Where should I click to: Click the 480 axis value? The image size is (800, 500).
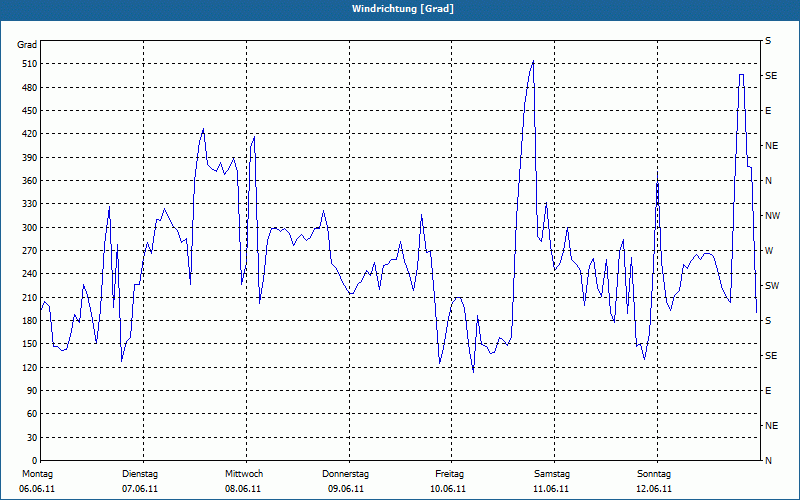(30, 88)
